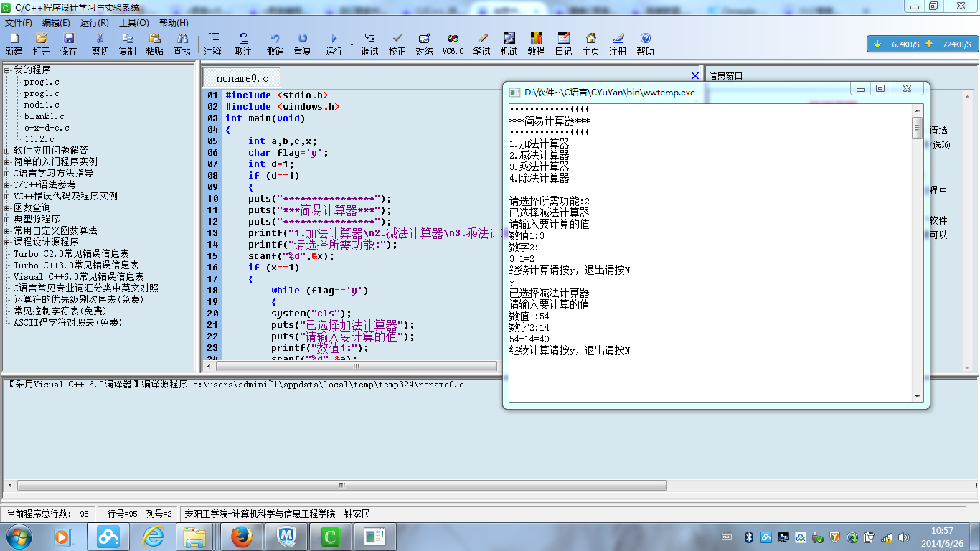Click the 注册 (Register) toolbar icon
980x551 pixels.
coord(618,44)
